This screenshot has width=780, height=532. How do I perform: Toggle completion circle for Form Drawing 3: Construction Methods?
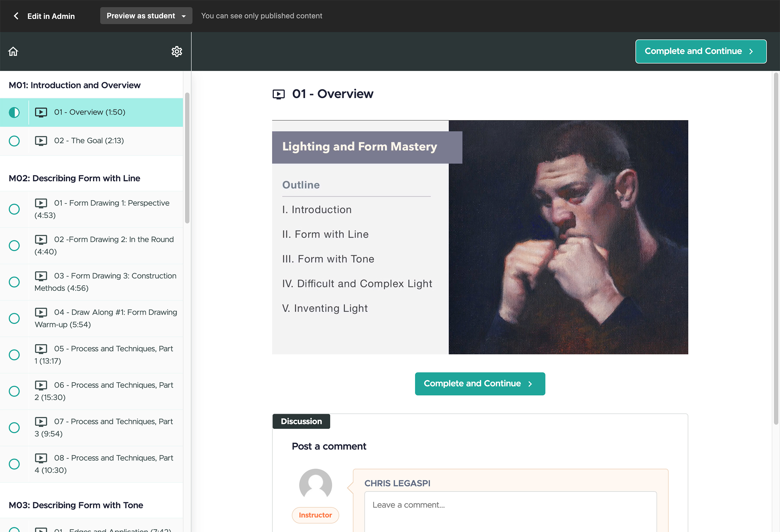tap(14, 282)
